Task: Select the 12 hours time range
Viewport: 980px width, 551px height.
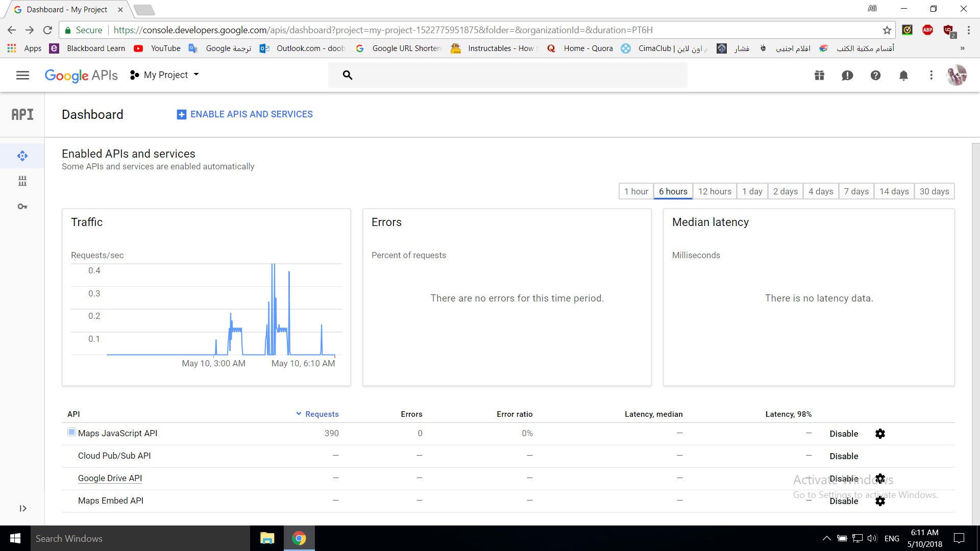Action: [x=715, y=191]
